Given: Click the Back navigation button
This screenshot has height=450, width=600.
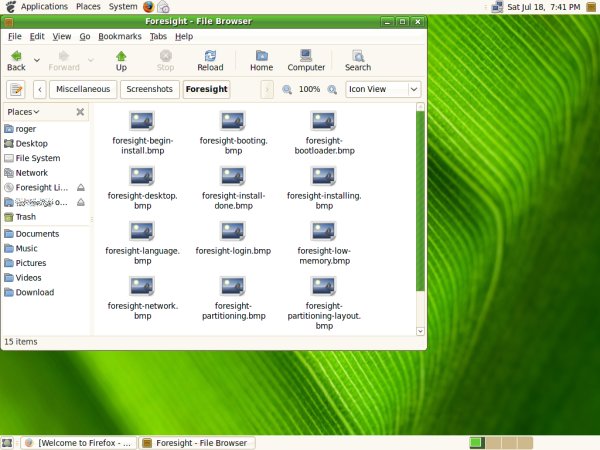Looking at the screenshot, I should 16,60.
